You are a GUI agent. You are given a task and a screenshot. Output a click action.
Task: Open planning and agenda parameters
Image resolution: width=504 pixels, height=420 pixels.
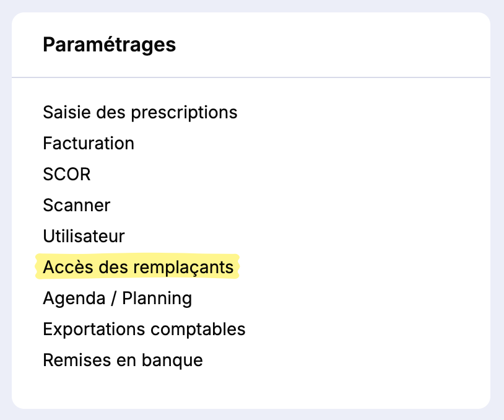pos(118,298)
